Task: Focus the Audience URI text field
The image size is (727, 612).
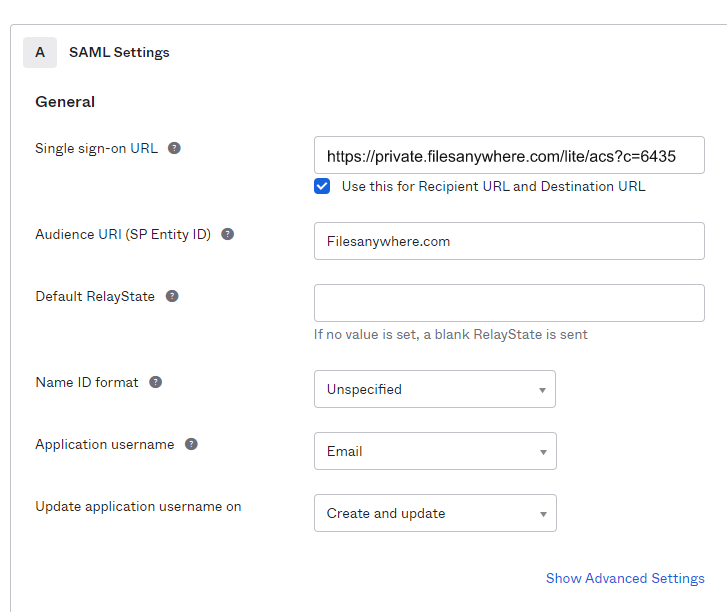Action: [x=509, y=241]
